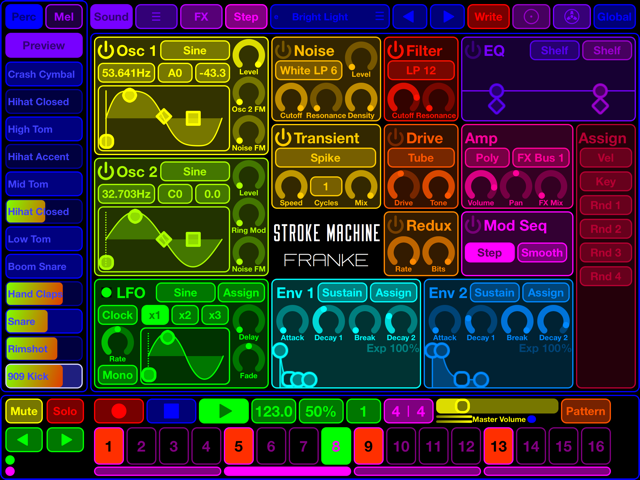Screen dimensions: 640x480
Task: Start playback with the green play button
Action: pos(224,411)
